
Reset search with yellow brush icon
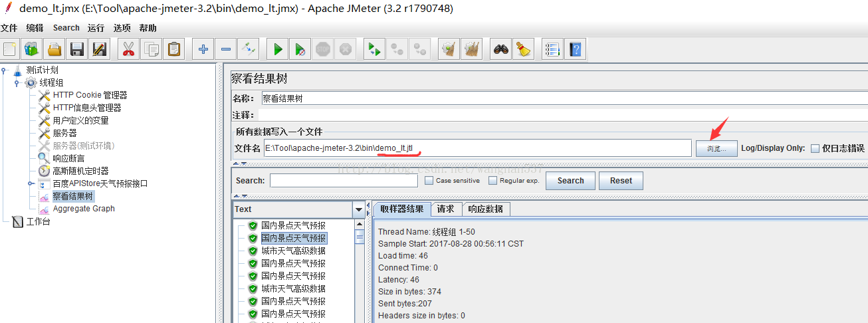click(x=524, y=49)
